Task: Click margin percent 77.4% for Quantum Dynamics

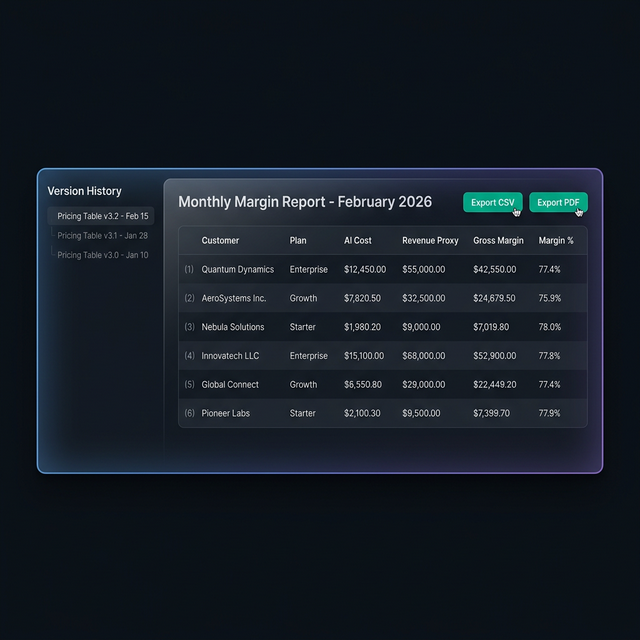Action: pos(549,269)
